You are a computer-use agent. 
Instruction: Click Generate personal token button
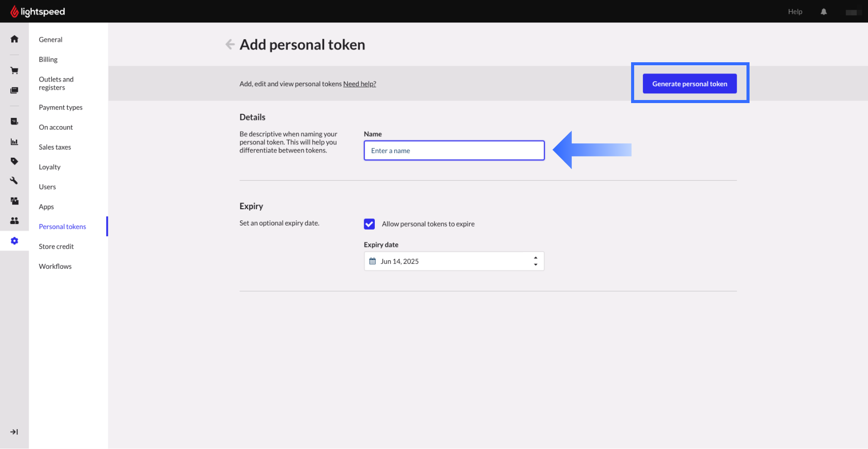(x=689, y=84)
